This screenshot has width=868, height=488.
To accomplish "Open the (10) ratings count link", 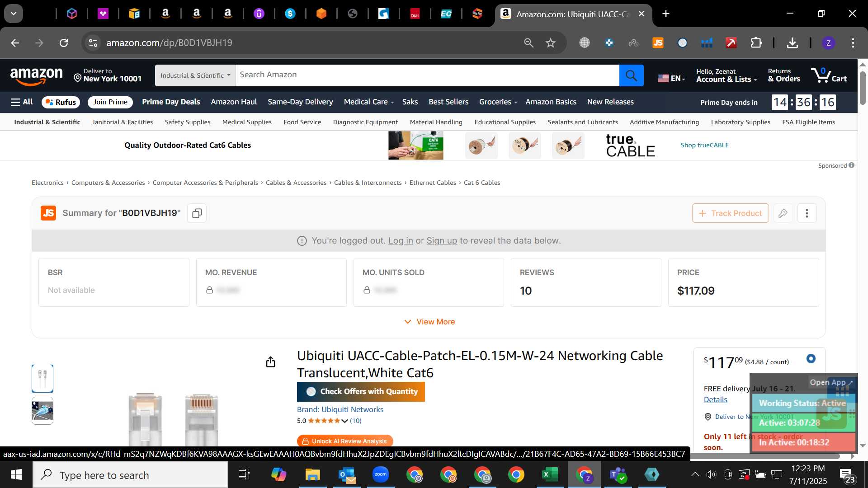I will tap(356, 421).
